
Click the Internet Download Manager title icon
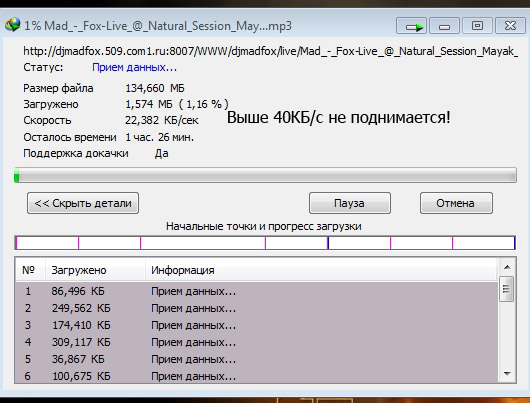[13, 25]
